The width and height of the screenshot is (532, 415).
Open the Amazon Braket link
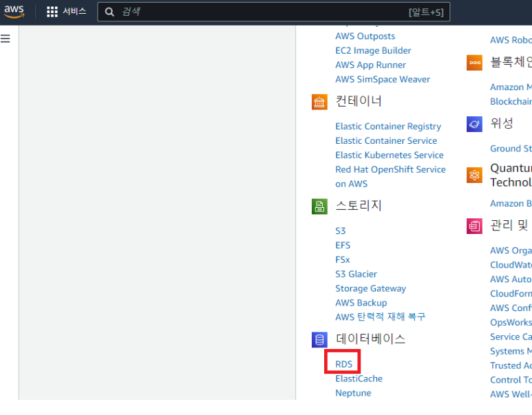[x=511, y=204]
